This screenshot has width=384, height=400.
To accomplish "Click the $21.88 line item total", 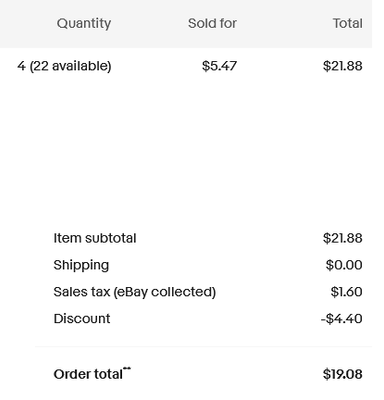I will coord(342,66).
